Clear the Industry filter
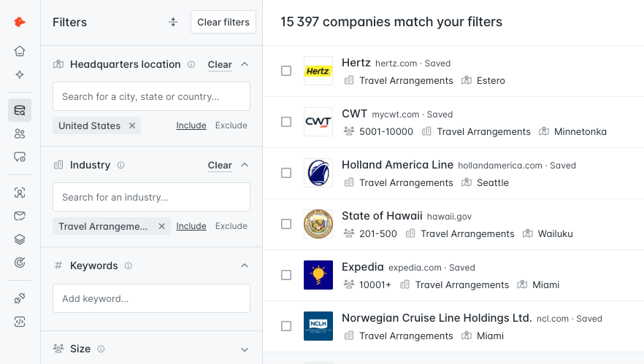Image resolution: width=644 pixels, height=364 pixels. click(220, 166)
